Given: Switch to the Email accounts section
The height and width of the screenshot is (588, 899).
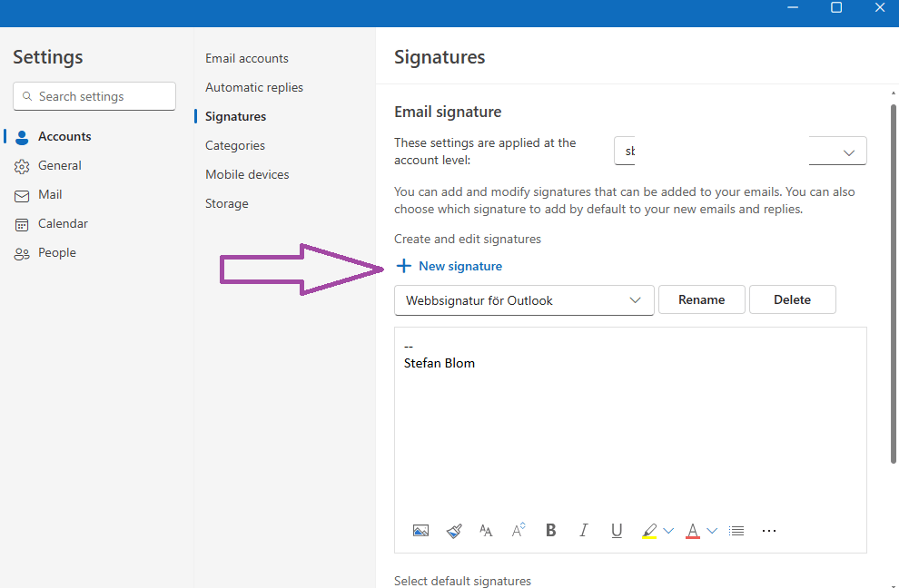Looking at the screenshot, I should coord(247,58).
